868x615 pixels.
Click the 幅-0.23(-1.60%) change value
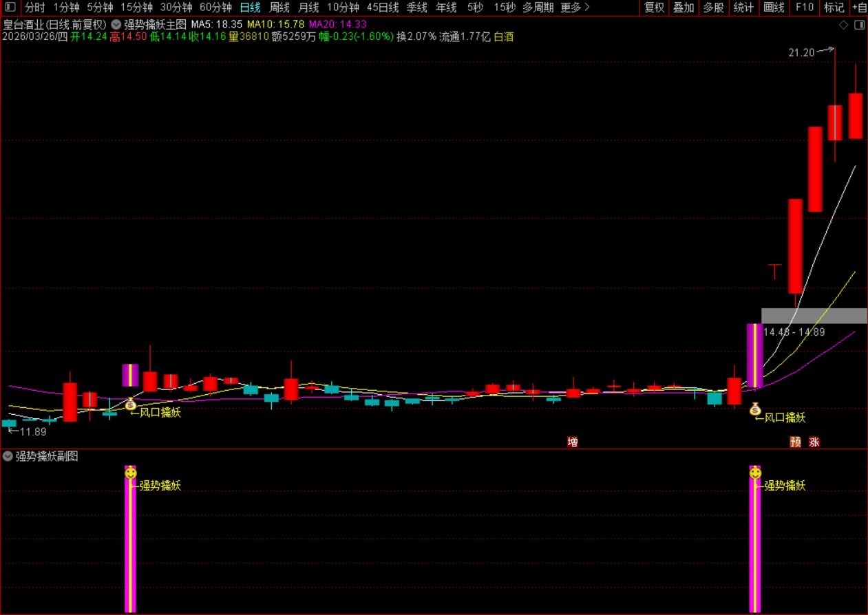click(357, 37)
